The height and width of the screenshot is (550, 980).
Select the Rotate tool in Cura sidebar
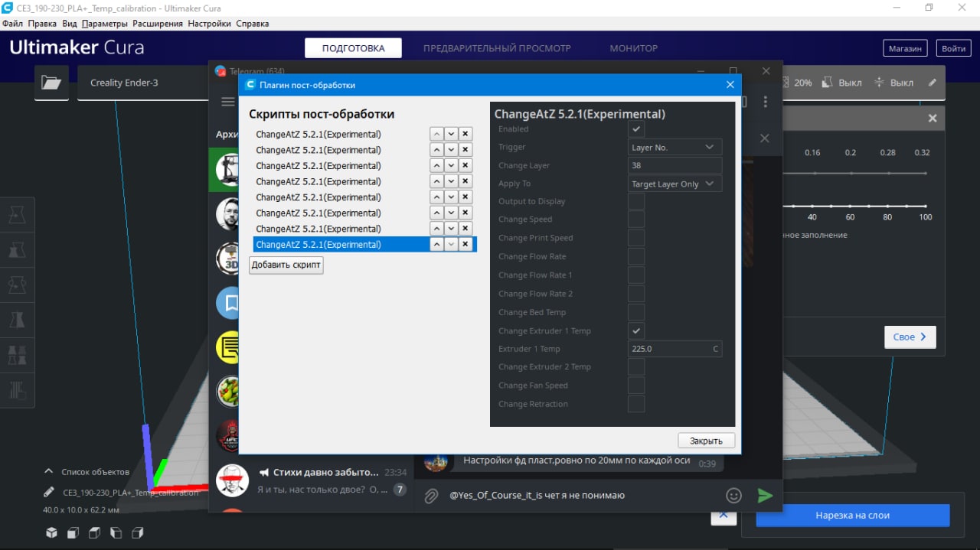(x=17, y=285)
